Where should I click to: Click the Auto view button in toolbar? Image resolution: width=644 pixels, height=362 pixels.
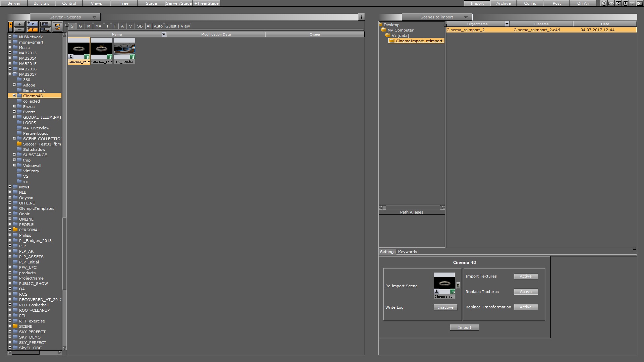[158, 26]
